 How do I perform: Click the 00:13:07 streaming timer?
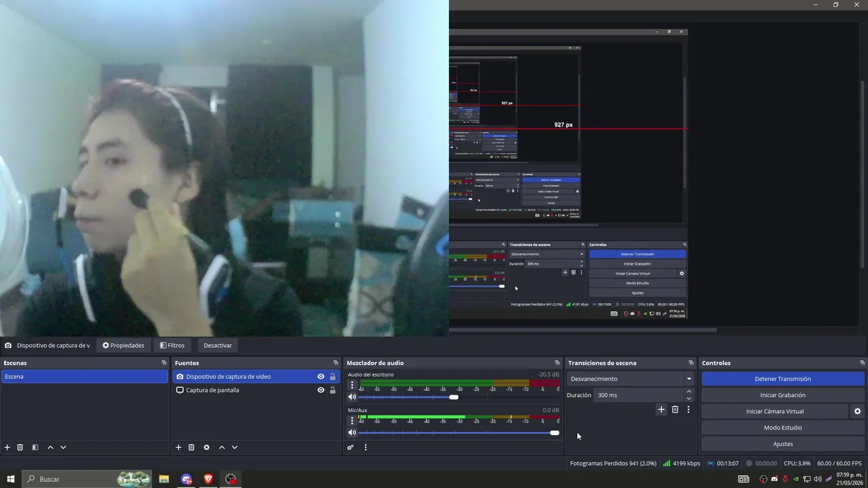pyautogui.click(x=722, y=464)
